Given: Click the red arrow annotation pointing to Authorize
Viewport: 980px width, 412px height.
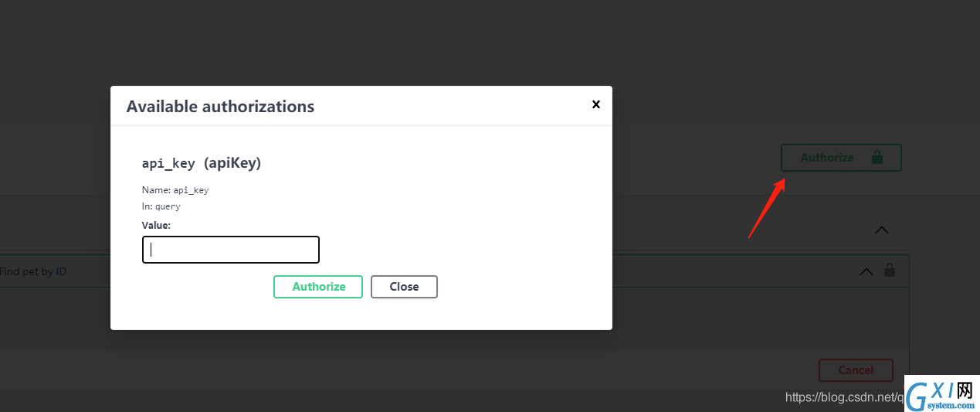Looking at the screenshot, I should point(767,208).
